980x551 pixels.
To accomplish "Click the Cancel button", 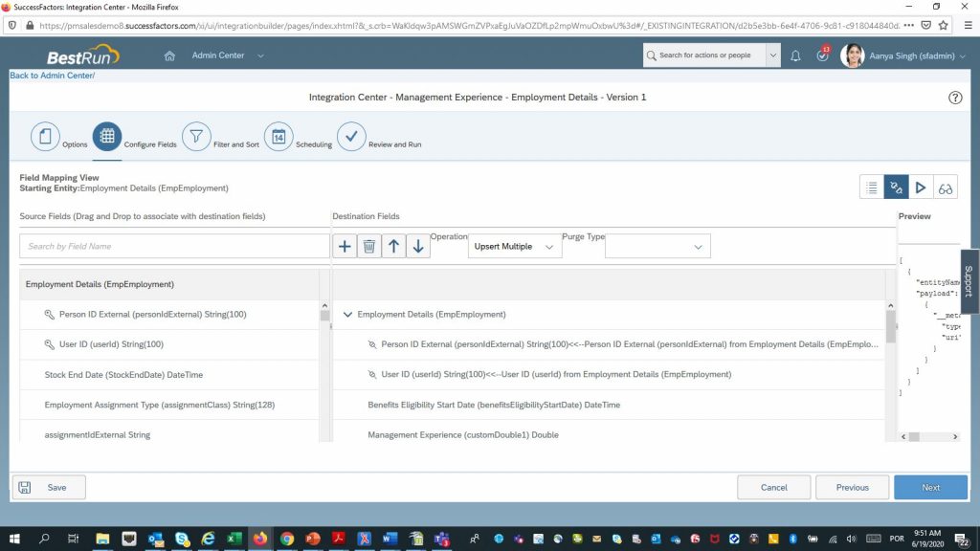I will point(773,487).
